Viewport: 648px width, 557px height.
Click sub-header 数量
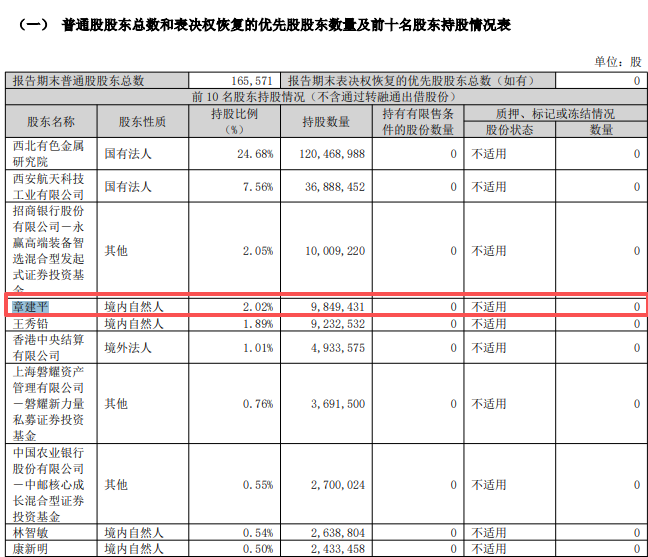[x=601, y=130]
